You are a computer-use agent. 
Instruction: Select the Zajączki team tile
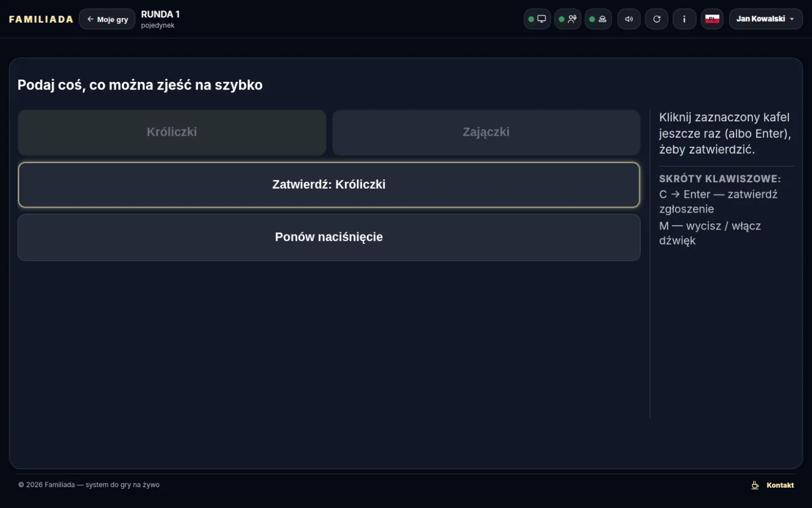click(x=486, y=132)
